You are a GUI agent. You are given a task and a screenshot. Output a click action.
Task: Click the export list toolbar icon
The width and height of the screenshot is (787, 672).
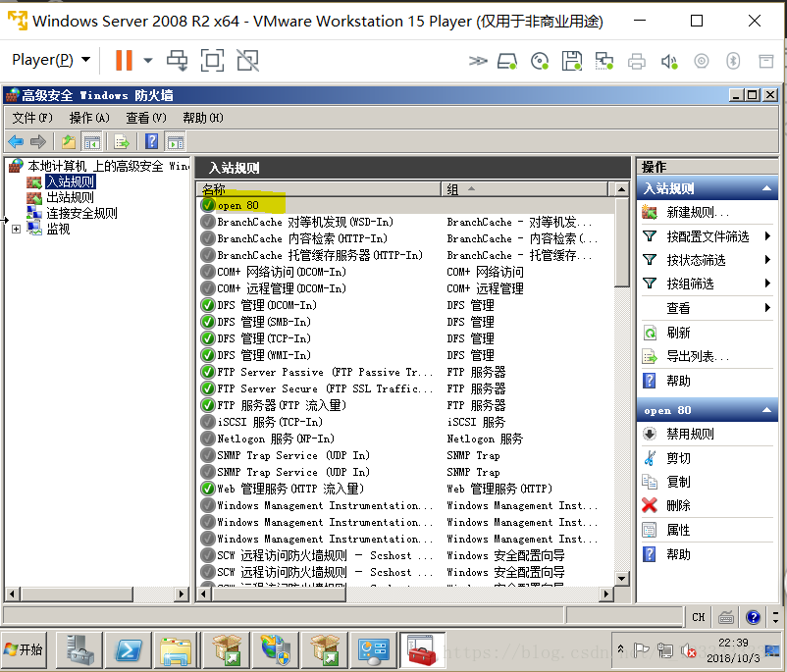click(121, 142)
